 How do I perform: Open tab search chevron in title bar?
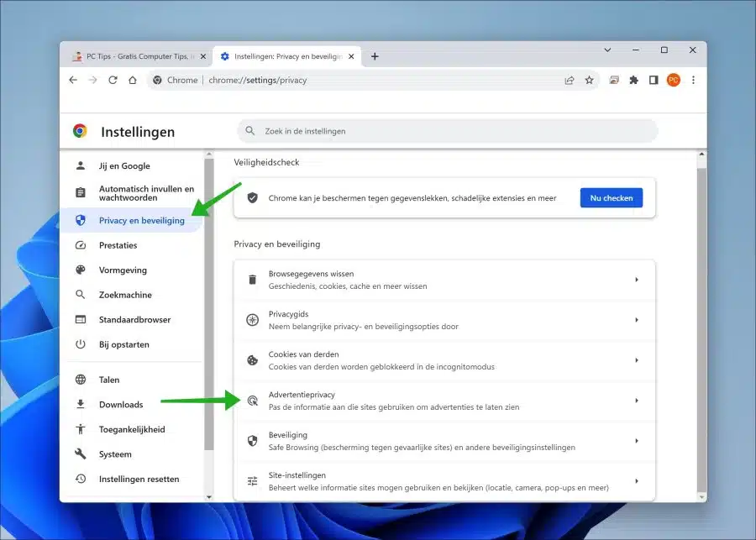(x=607, y=50)
